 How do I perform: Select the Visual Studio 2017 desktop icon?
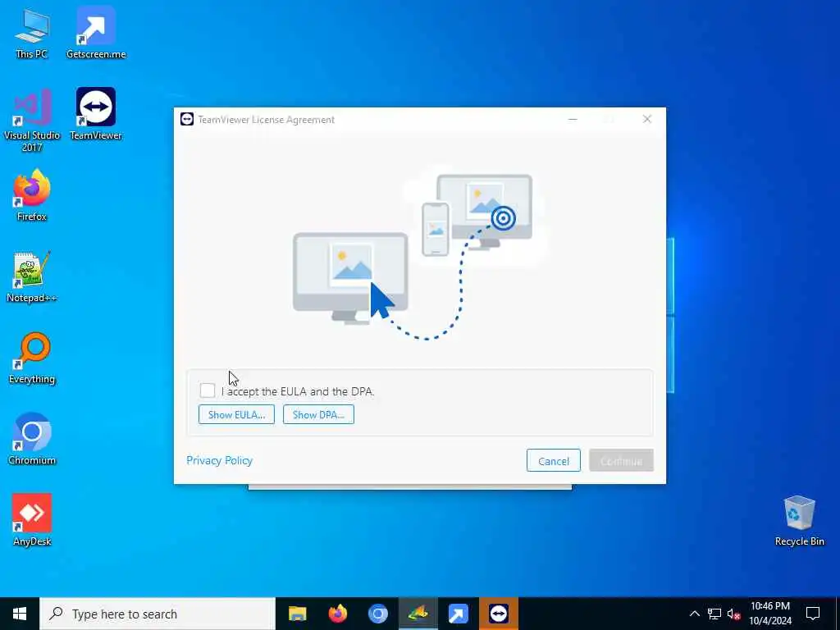coord(32,120)
